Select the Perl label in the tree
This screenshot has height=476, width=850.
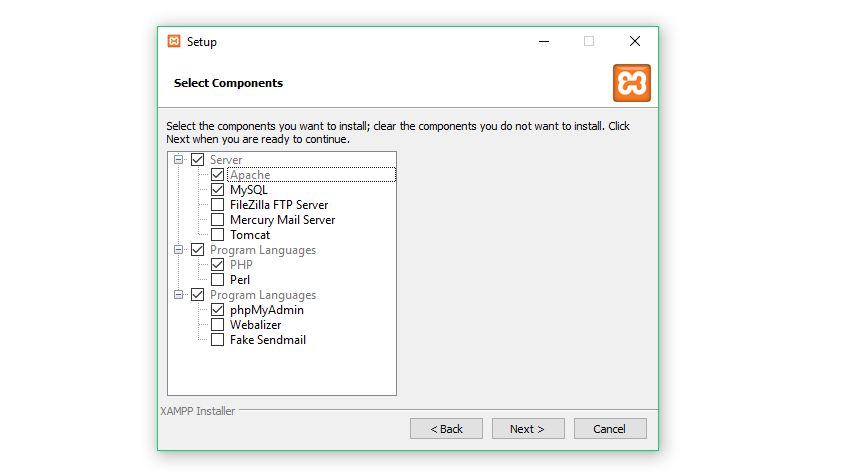pos(240,280)
